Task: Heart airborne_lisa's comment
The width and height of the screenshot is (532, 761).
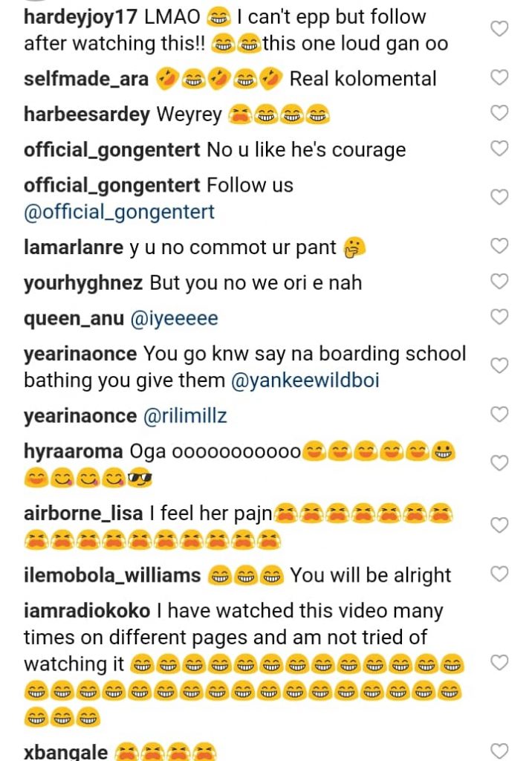Action: [500, 525]
